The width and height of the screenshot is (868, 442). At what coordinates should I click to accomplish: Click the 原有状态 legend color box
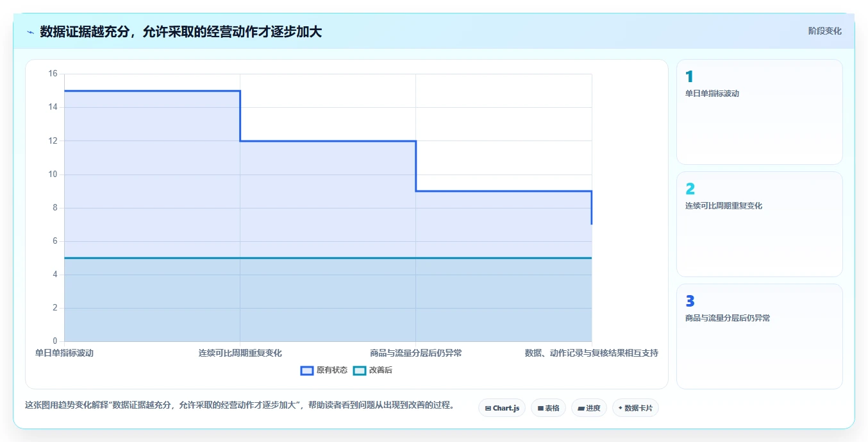[307, 370]
